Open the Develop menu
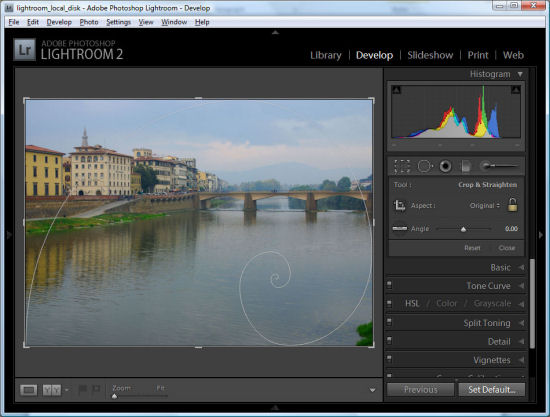Image resolution: width=550 pixels, height=417 pixels. [x=59, y=22]
